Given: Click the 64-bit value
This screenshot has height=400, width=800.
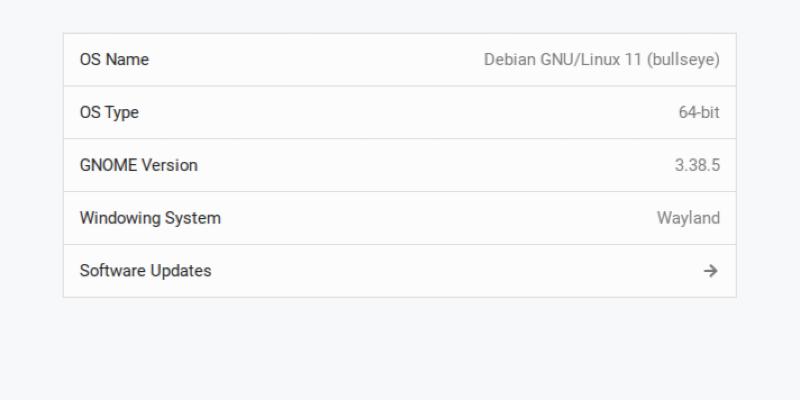Looking at the screenshot, I should coord(698,113).
